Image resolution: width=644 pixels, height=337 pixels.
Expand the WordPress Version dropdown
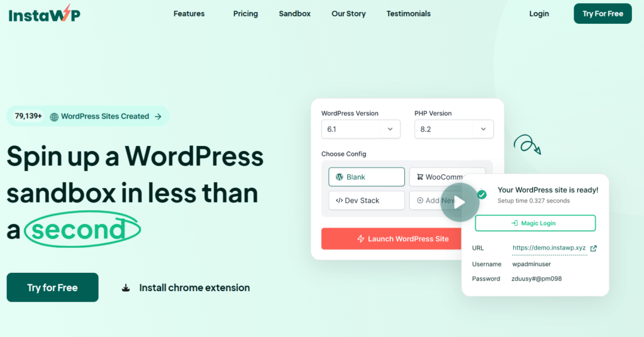(x=360, y=130)
